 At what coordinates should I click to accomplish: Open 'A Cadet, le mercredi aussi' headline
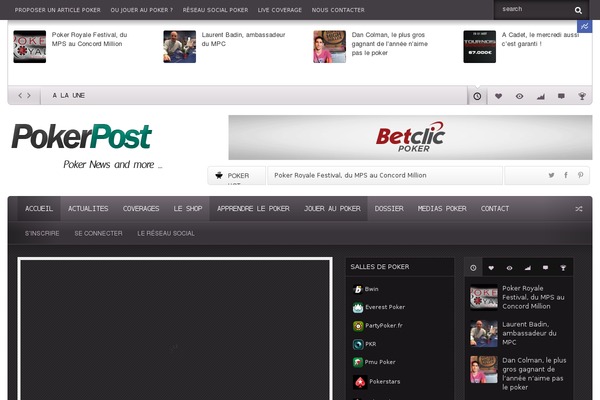point(540,39)
